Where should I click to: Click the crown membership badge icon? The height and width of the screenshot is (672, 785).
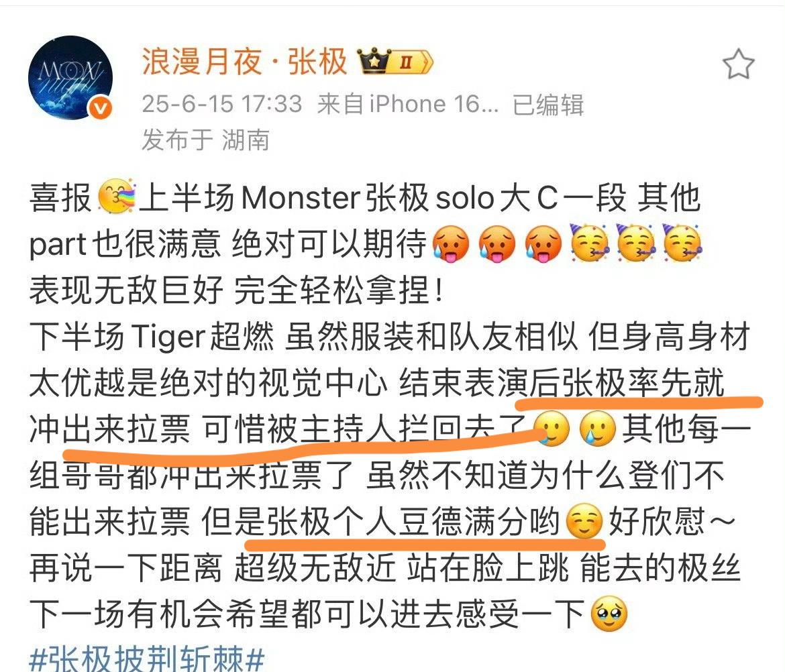point(374,61)
